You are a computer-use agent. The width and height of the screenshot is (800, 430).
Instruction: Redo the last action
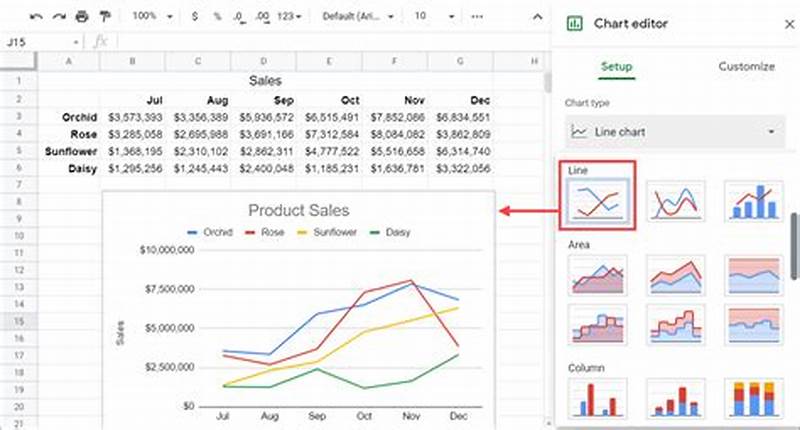click(x=59, y=16)
